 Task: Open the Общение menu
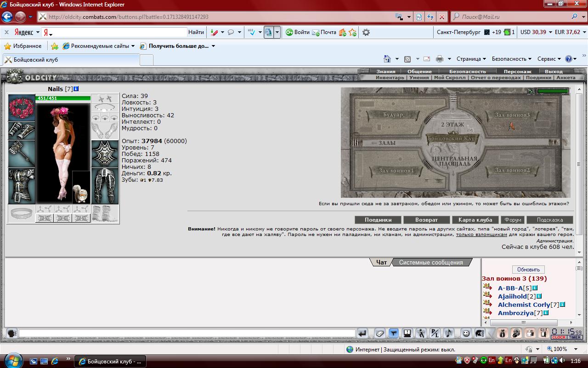[x=419, y=71]
